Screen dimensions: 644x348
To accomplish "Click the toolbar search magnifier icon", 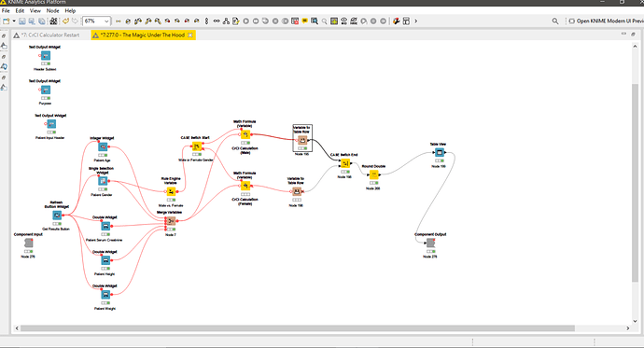I will tap(555, 21).
